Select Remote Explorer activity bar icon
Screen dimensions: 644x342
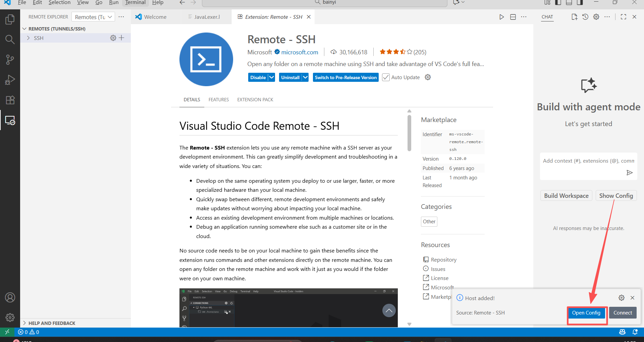point(10,120)
